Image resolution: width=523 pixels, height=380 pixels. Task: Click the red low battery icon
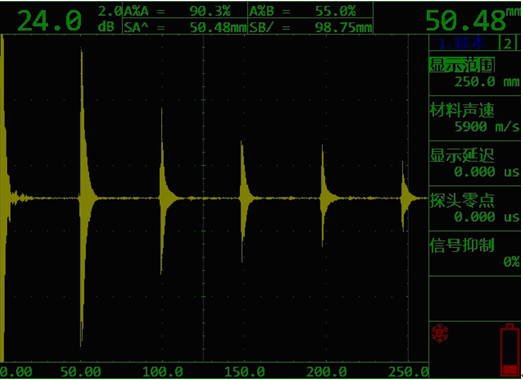510,350
